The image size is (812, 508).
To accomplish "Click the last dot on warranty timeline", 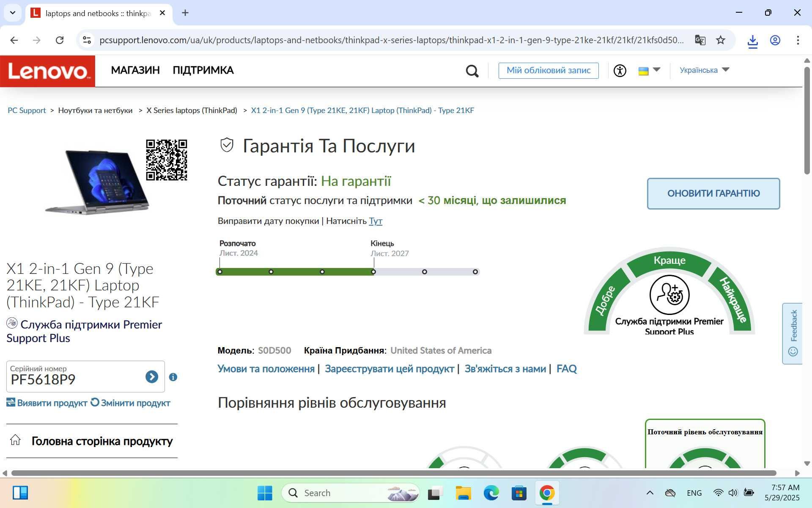I will [475, 272].
